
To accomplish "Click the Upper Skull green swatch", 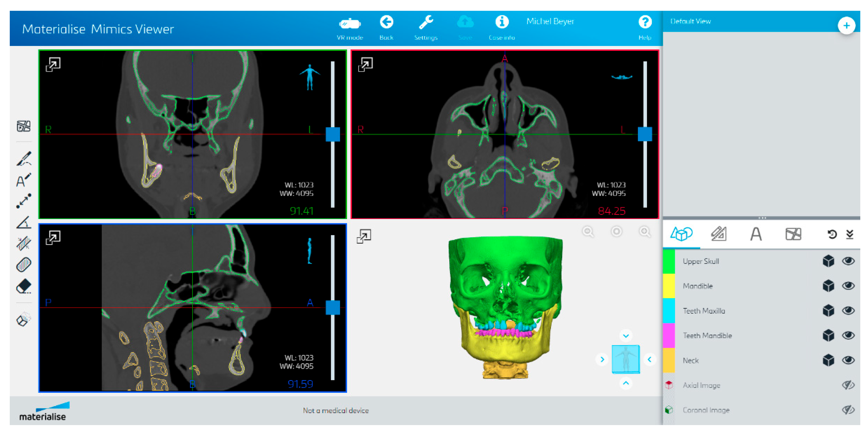I will click(669, 261).
